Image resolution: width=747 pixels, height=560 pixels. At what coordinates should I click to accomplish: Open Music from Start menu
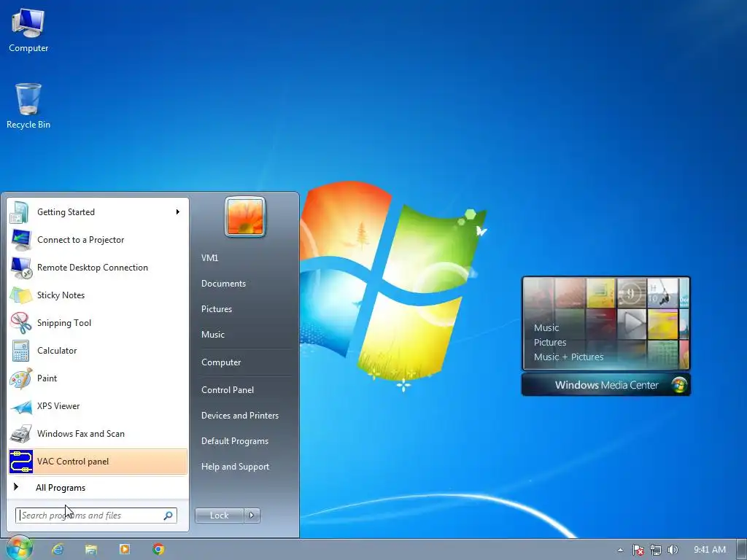pos(212,335)
